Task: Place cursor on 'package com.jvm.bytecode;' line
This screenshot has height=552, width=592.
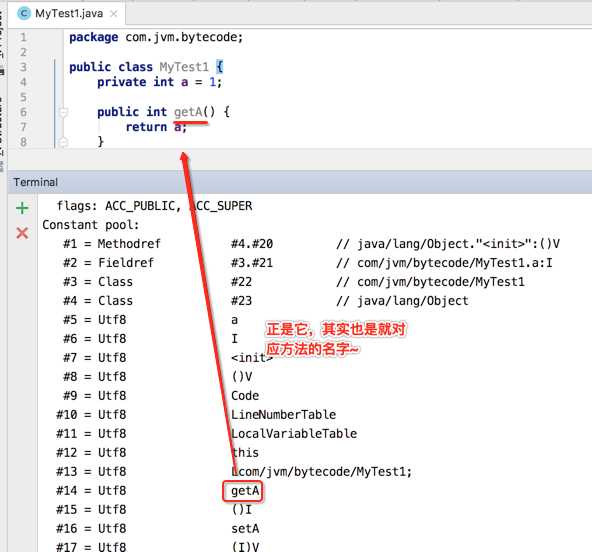Action: point(156,37)
